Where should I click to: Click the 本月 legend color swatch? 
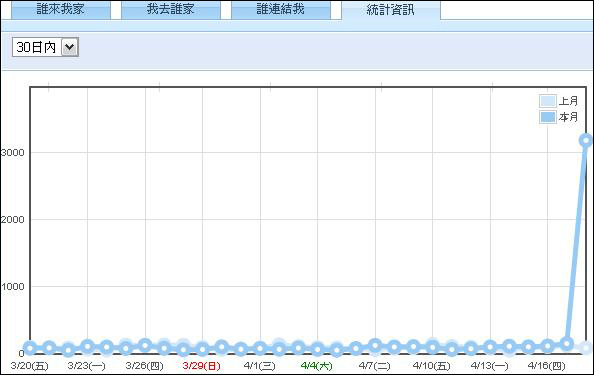coord(548,117)
